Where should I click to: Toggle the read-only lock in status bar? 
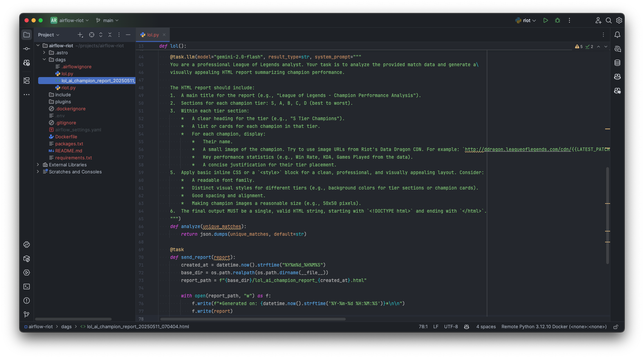tap(616, 327)
